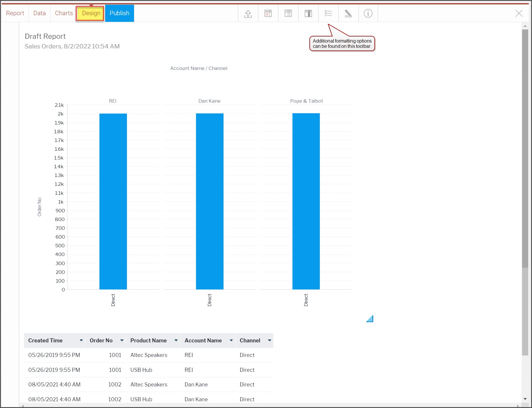Open the Report tab
This screenshot has width=532, height=408.
click(x=15, y=13)
